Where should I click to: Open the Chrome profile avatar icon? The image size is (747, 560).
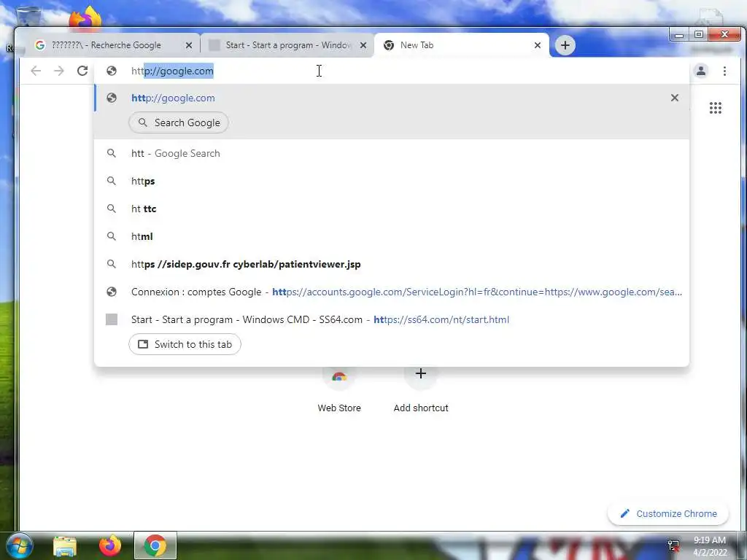701,71
